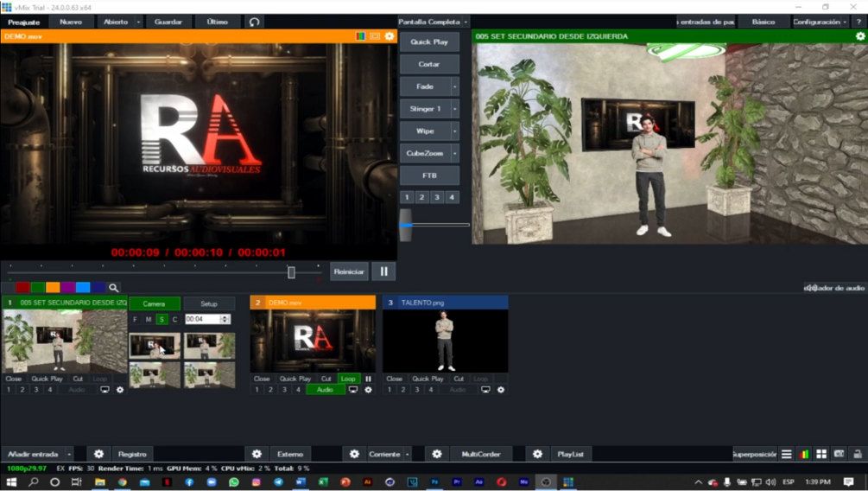Click the preview timeline position slider handle
Viewport: 868px width, 491px height.
[x=291, y=272]
